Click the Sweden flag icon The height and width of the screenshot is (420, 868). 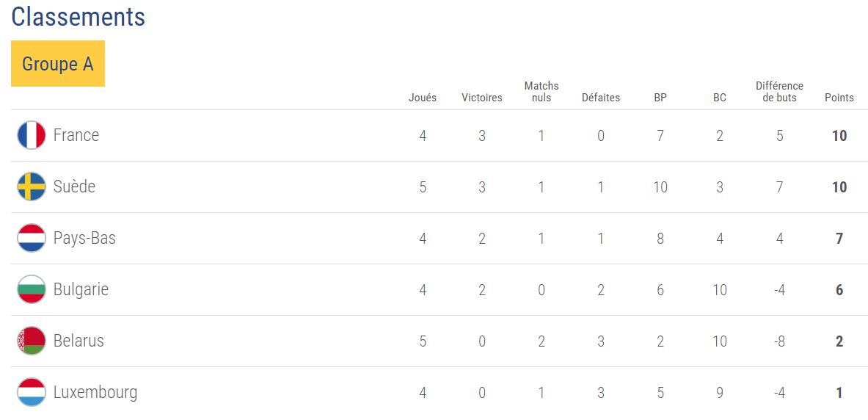click(32, 187)
